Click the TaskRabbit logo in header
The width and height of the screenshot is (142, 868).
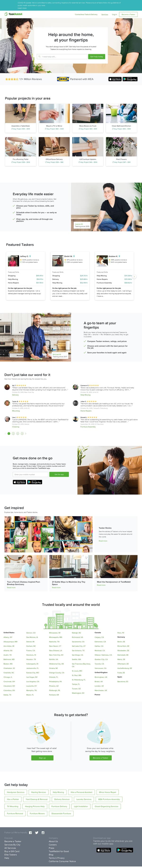(x=13, y=14)
